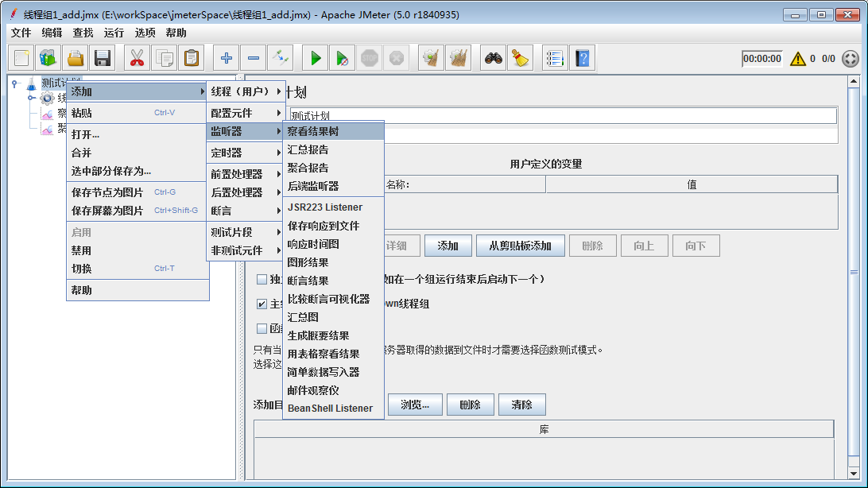Expand the 配置元件 submenu
868x488 pixels.
pyautogui.click(x=246, y=113)
